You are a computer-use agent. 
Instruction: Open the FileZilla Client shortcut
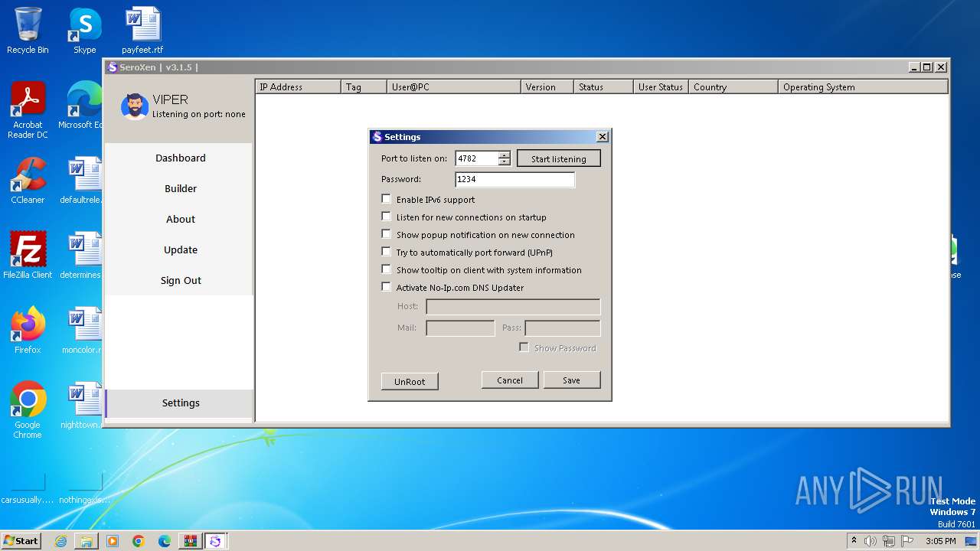click(x=28, y=256)
